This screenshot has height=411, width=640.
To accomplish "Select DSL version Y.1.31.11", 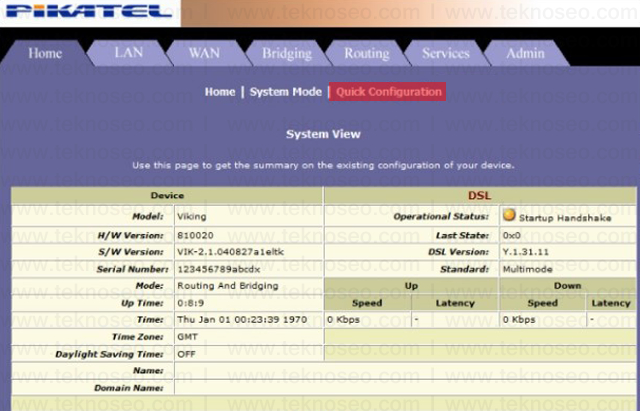I will point(525,252).
